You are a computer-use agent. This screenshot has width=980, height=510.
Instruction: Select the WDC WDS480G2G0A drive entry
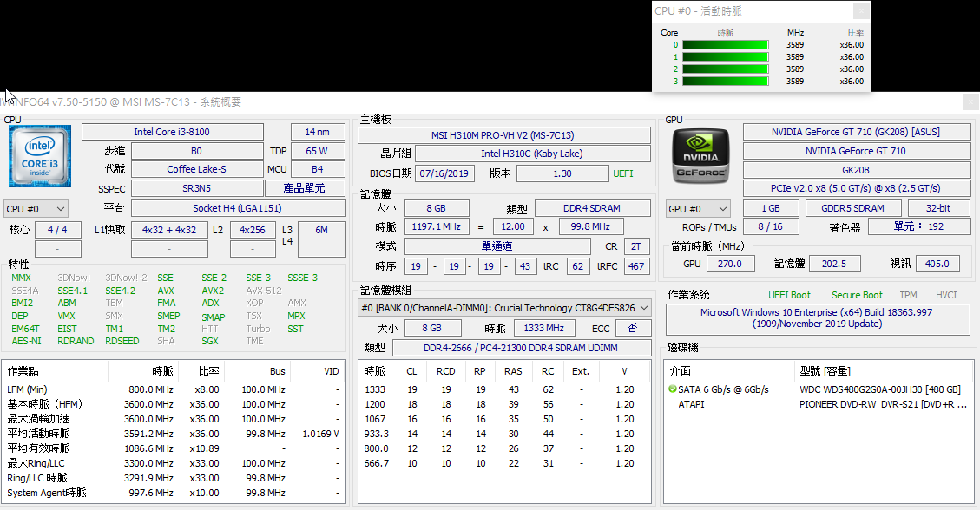click(879, 389)
